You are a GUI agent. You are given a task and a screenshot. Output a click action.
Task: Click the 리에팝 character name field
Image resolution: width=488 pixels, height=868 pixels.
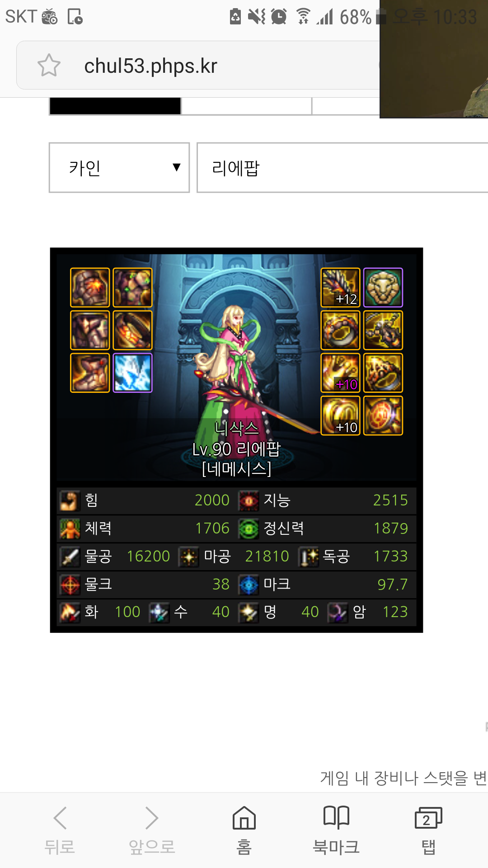(343, 168)
